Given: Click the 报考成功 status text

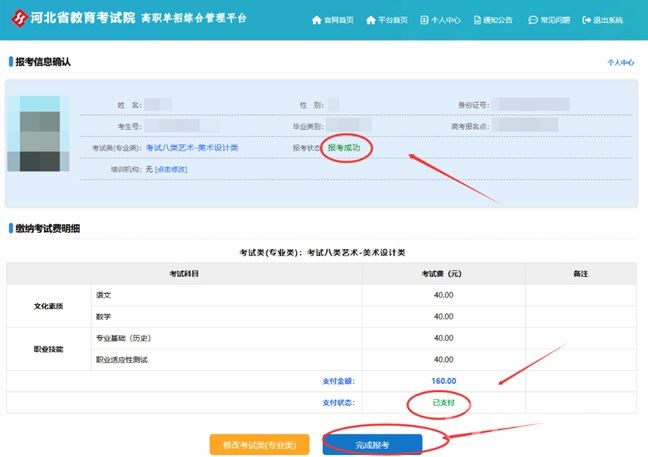Looking at the screenshot, I should coord(344,148).
